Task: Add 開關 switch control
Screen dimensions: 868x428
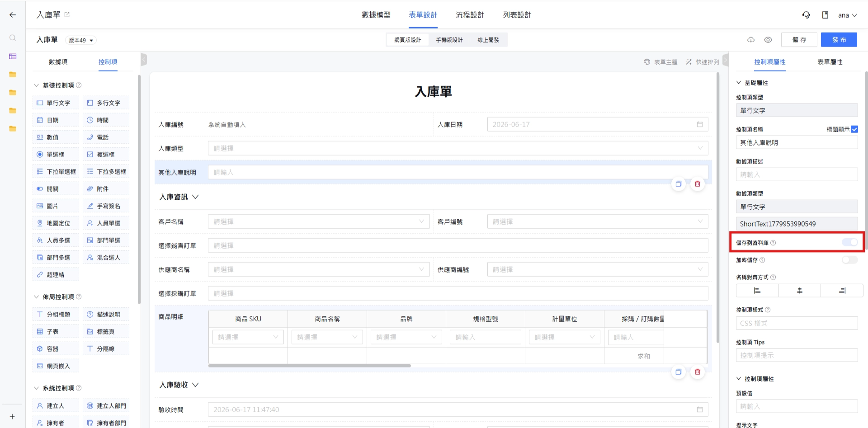Action: [x=56, y=189]
